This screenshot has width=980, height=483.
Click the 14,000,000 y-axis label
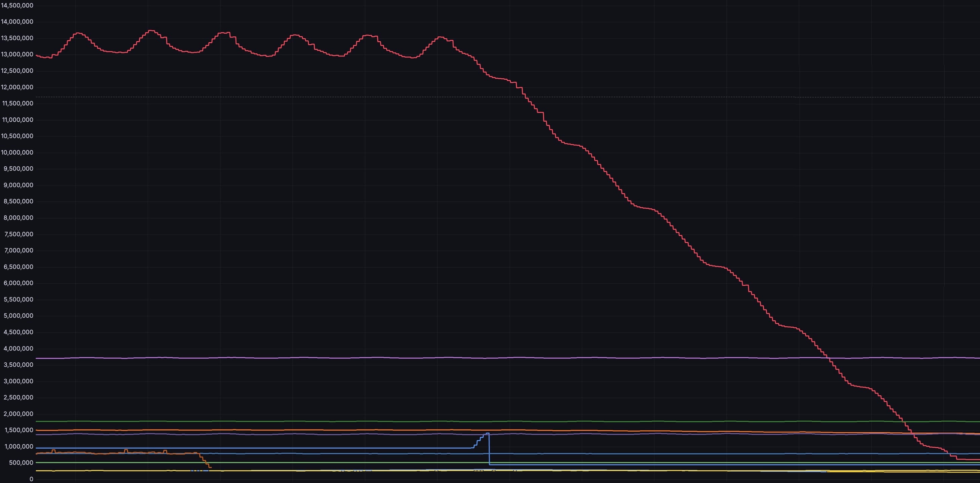click(x=17, y=22)
